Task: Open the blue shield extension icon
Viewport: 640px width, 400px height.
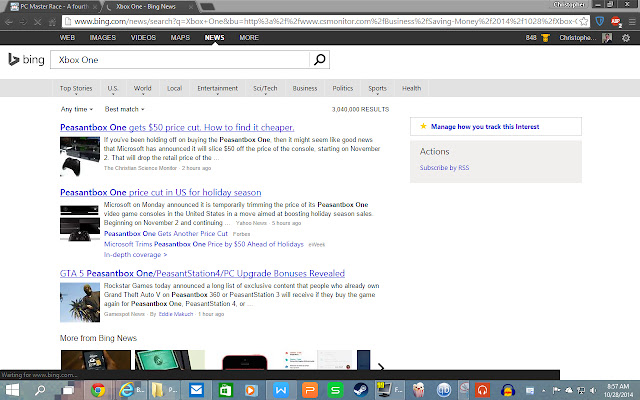Action: coord(600,21)
